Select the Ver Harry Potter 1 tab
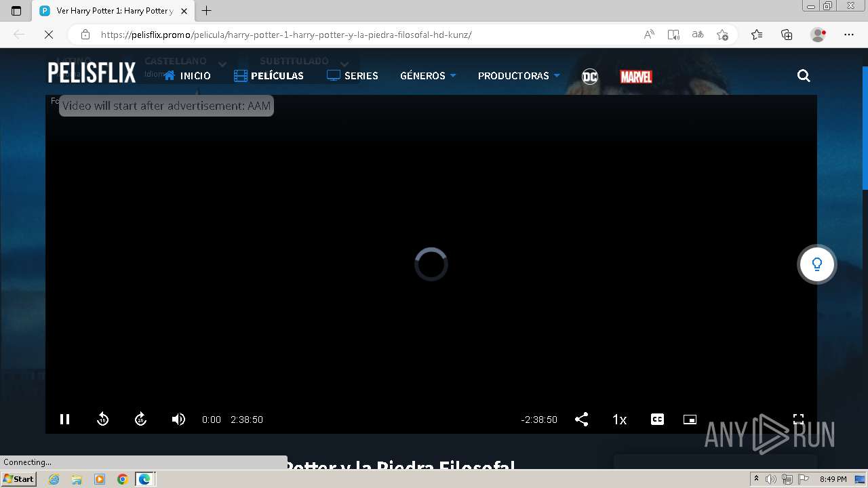This screenshot has width=868, height=488. (x=113, y=11)
